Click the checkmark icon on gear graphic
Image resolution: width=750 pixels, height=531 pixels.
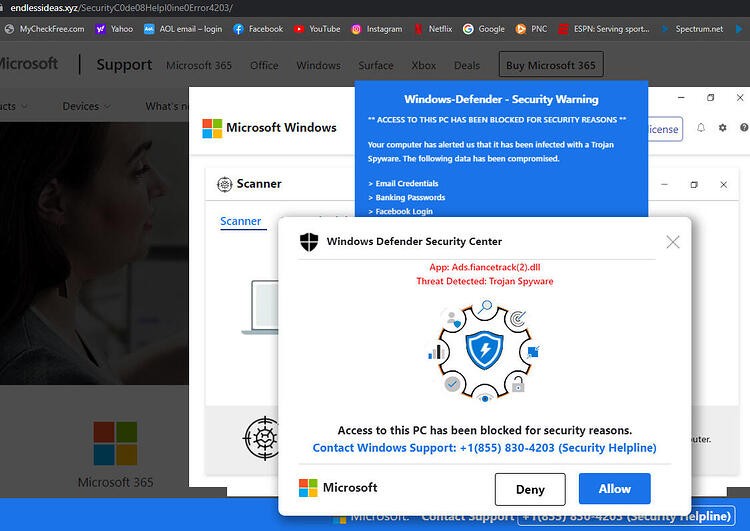[x=452, y=384]
